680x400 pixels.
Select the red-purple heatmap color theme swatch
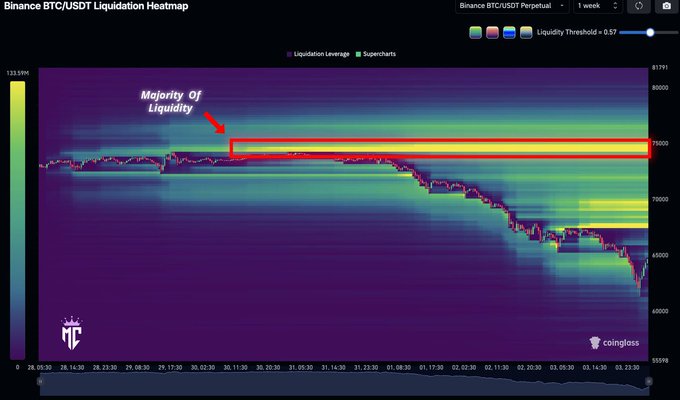coord(492,33)
